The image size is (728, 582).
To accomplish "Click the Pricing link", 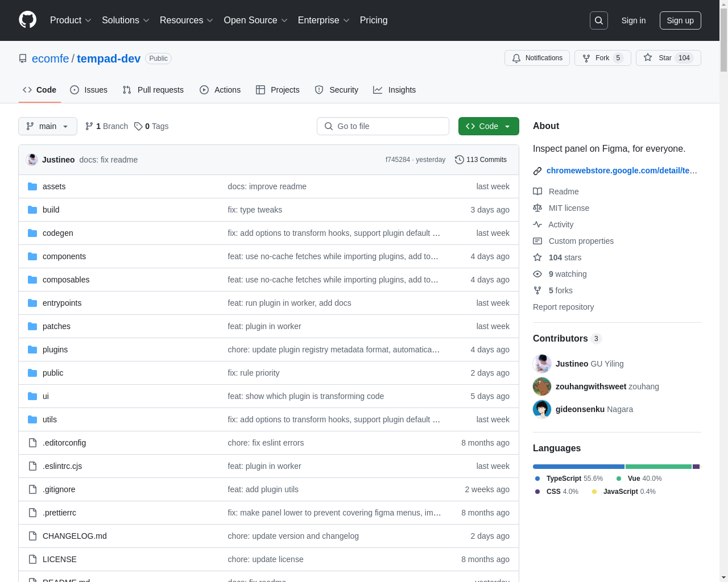I will pos(374,20).
